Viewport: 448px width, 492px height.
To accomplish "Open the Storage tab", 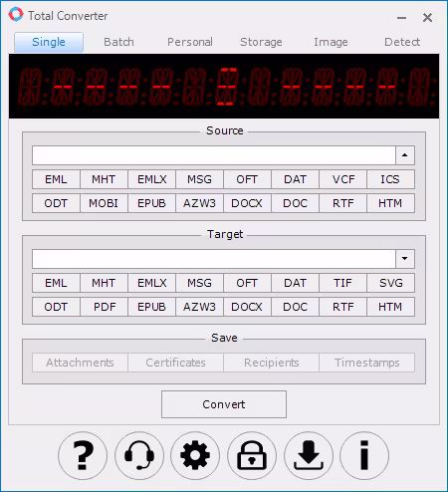I will coord(261,42).
